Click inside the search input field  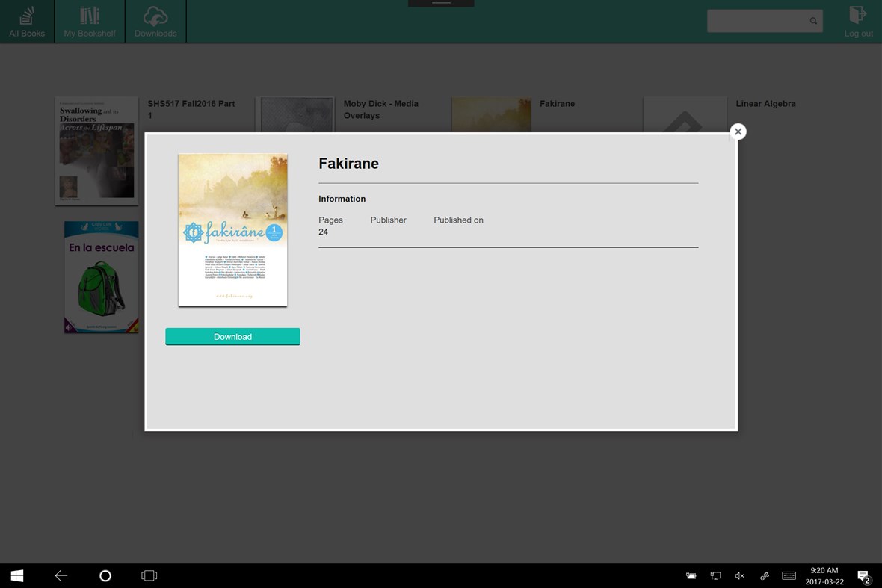pyautogui.click(x=755, y=21)
